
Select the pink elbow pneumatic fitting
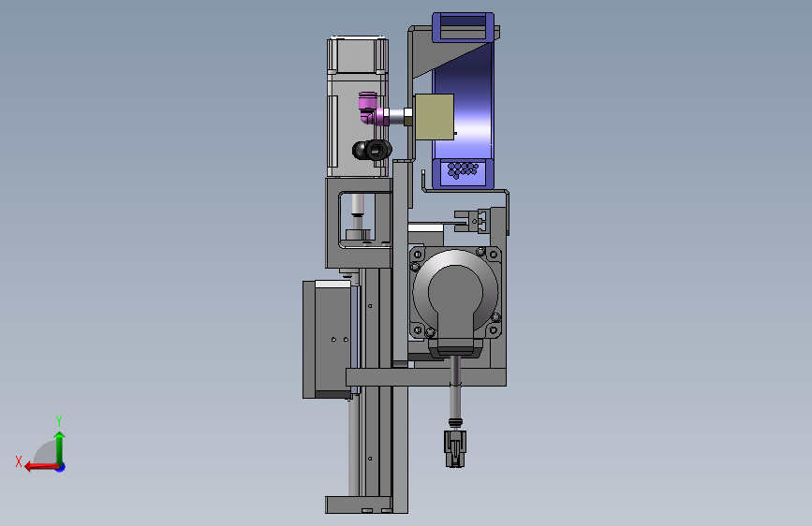[374, 109]
